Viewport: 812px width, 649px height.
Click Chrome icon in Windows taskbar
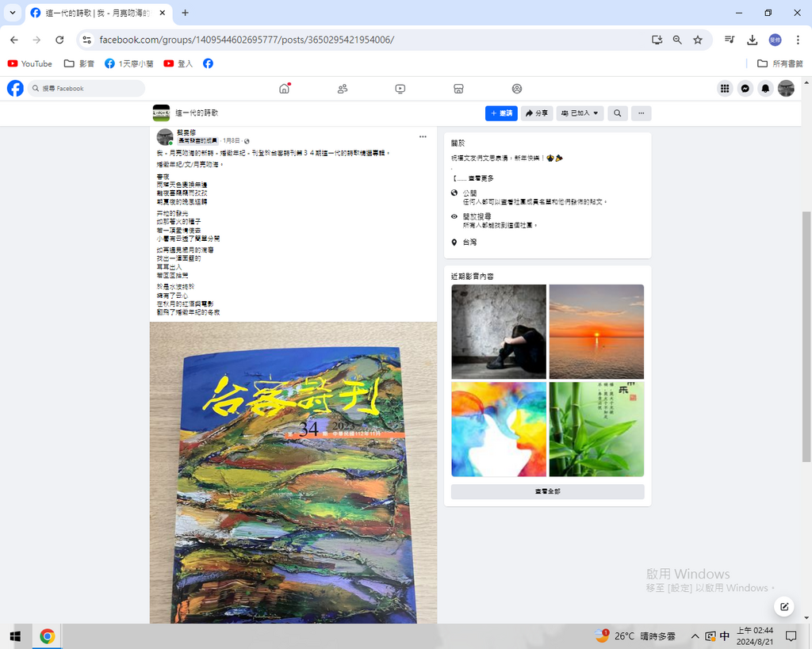tap(47, 636)
